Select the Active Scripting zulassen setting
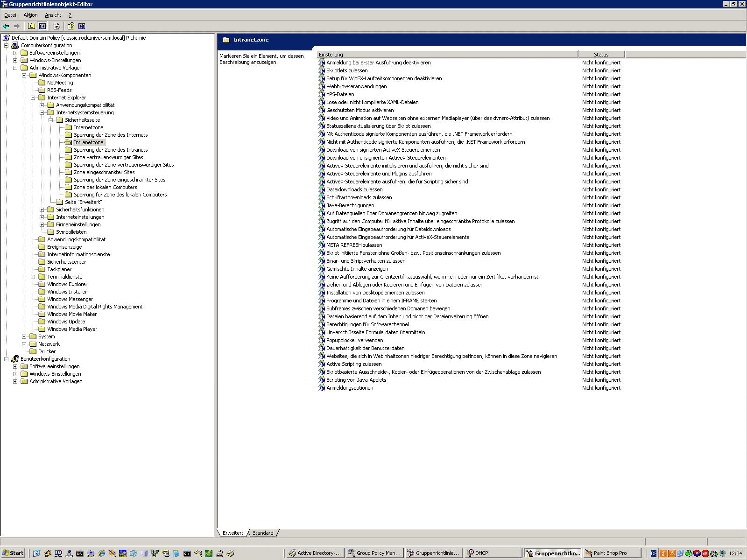Image resolution: width=747 pixels, height=560 pixels. pyautogui.click(x=354, y=364)
